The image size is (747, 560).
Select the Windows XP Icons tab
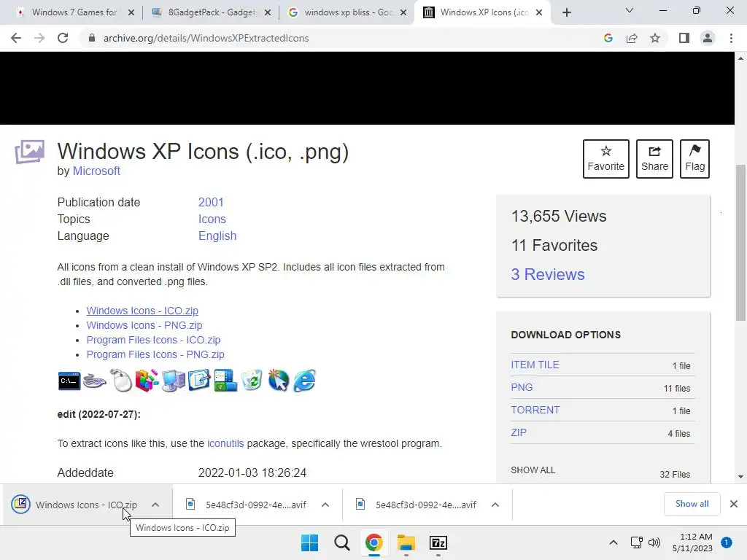click(x=483, y=12)
